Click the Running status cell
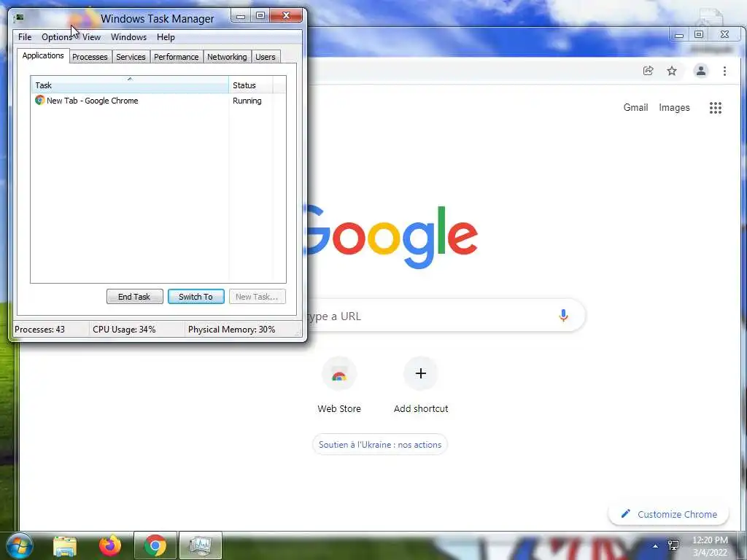This screenshot has height=560, width=747. point(247,101)
